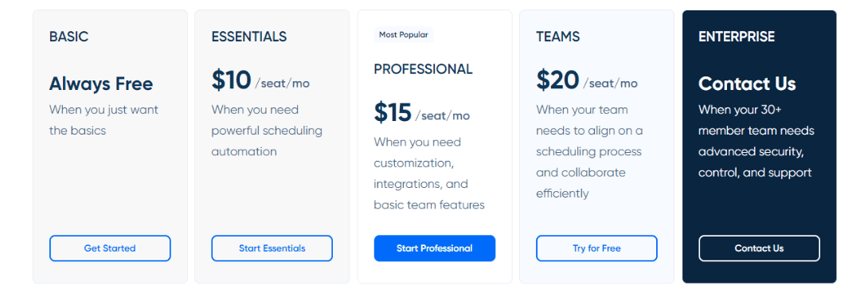868x293 pixels.
Task: Open Contact Us button in Enterprise card
Action: tap(759, 248)
